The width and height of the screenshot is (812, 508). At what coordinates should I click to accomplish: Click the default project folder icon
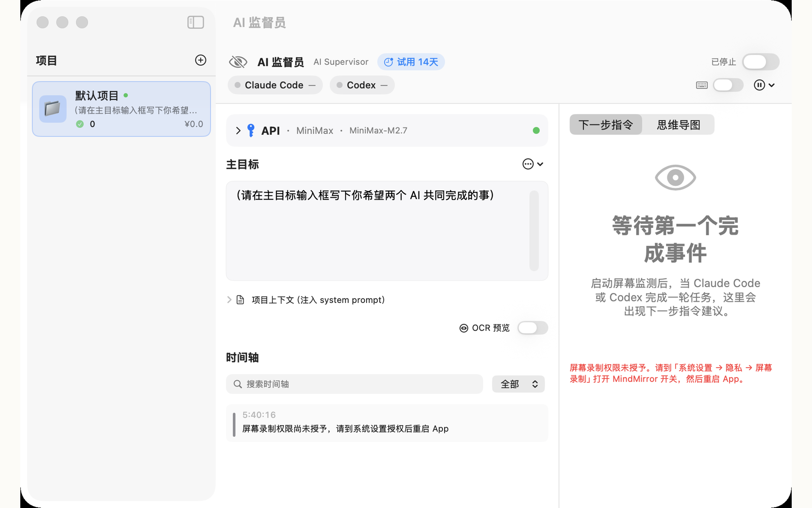click(x=53, y=109)
